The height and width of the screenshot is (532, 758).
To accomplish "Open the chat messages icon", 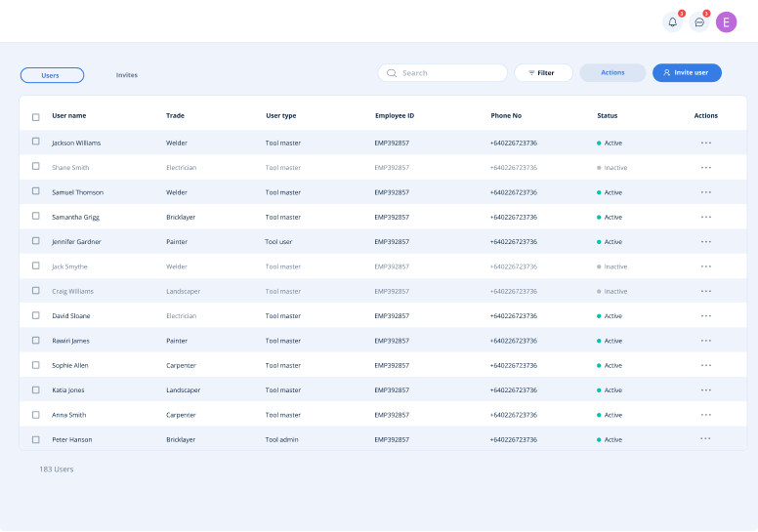I will (x=699, y=22).
